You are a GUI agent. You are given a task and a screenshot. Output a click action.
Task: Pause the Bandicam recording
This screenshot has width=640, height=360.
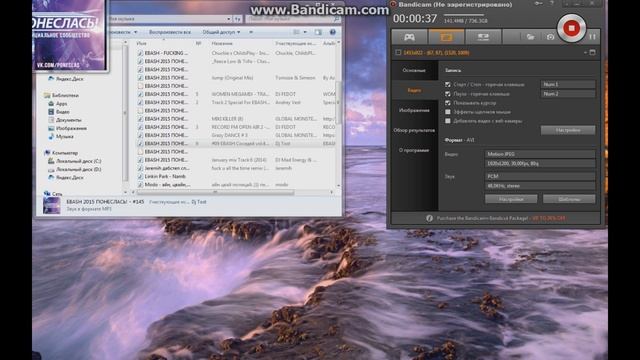point(592,37)
